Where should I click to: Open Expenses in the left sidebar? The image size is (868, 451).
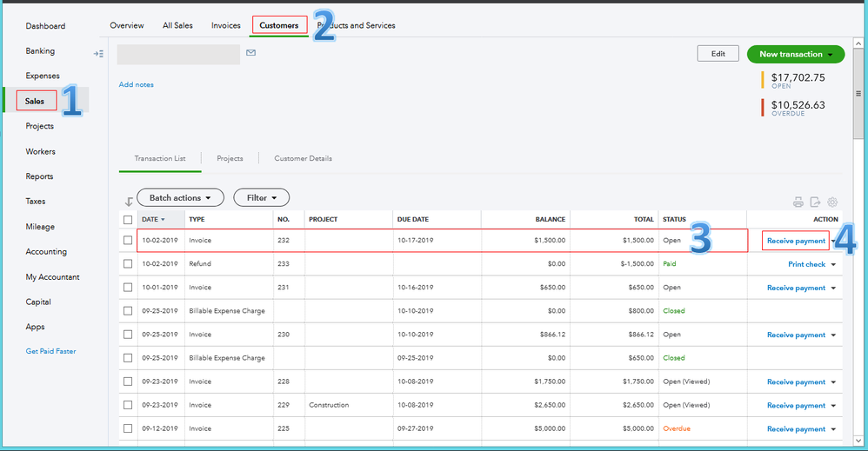(43, 76)
